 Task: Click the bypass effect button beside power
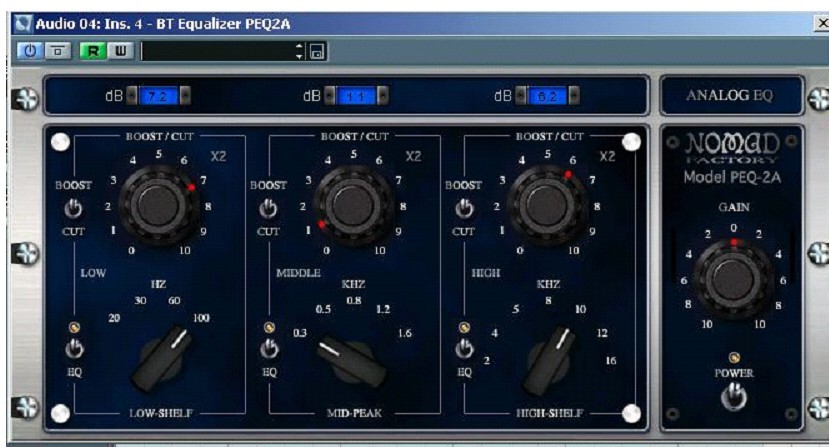[58, 50]
